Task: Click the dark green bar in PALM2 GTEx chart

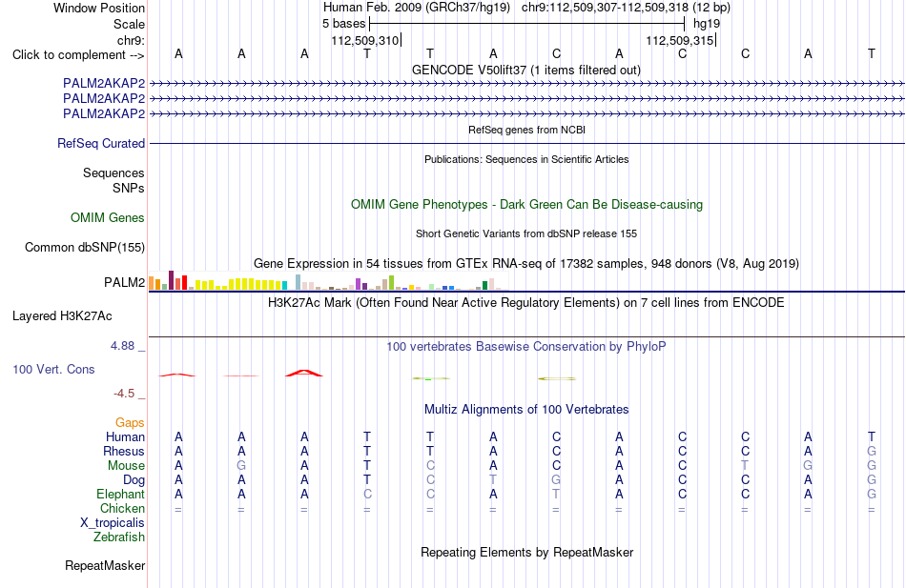Action: pyautogui.click(x=484, y=285)
